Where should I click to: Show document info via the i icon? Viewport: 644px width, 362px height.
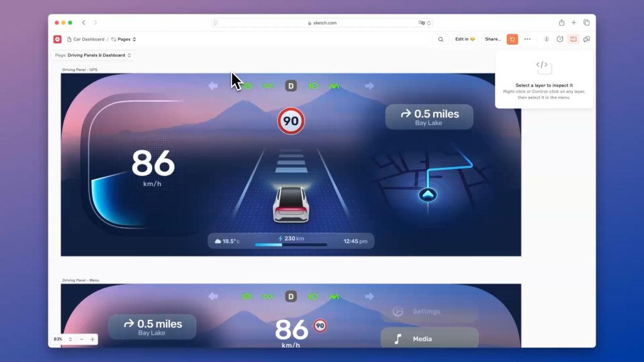[547, 40]
